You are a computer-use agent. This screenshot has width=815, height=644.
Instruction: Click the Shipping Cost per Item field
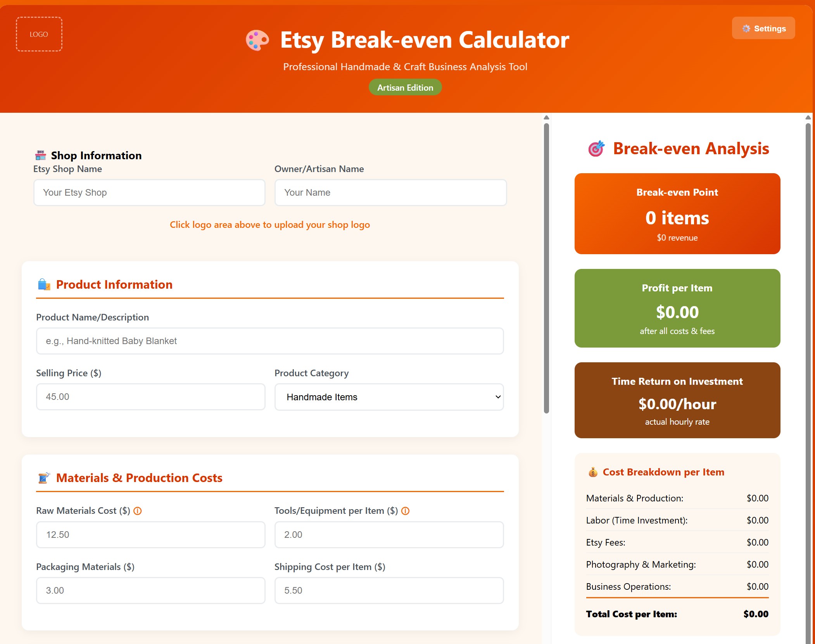pos(389,590)
